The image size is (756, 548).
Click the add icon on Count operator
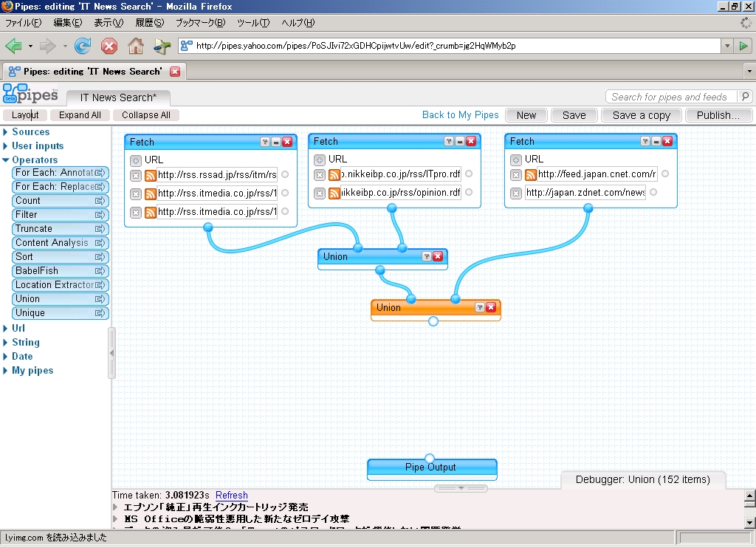(x=100, y=201)
